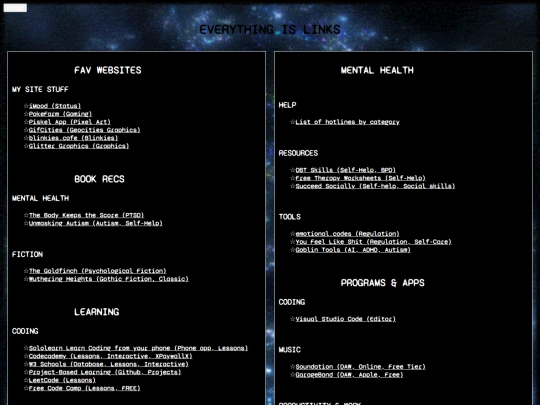Open the iMood (Status) link

tap(55, 106)
